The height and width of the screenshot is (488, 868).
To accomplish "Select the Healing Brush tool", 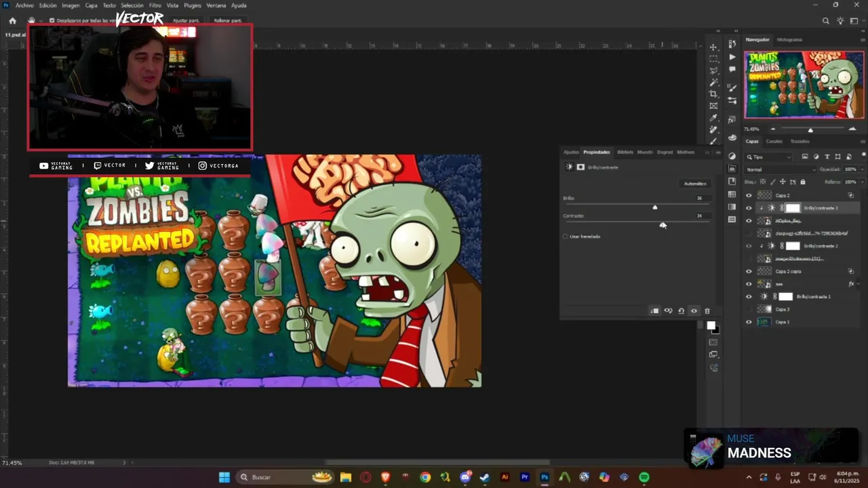I will (713, 129).
